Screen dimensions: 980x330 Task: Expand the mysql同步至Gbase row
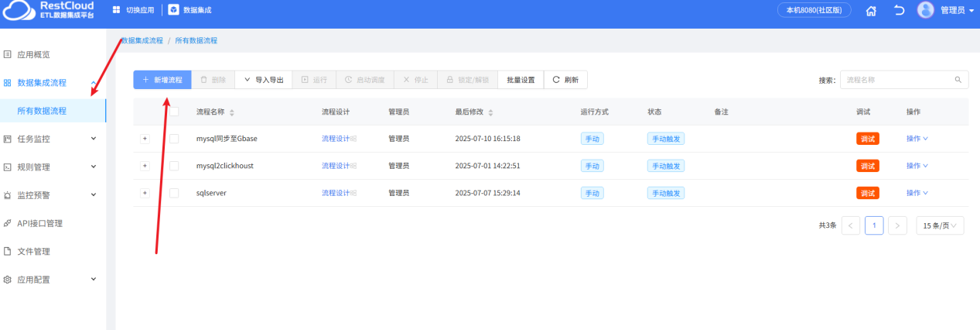point(145,139)
